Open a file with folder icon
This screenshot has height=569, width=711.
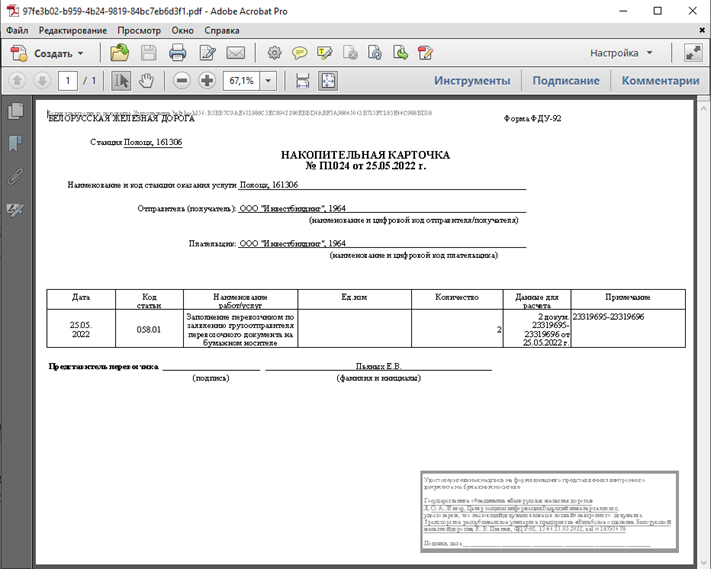[119, 53]
